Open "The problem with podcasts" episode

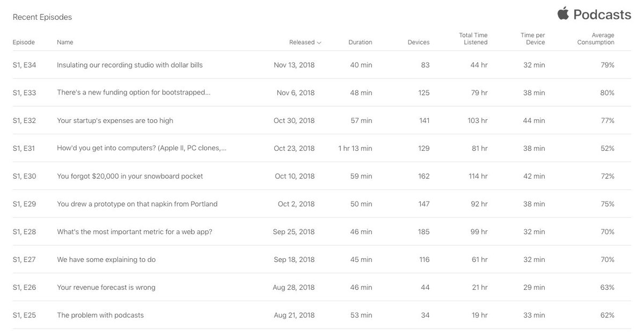(x=100, y=316)
